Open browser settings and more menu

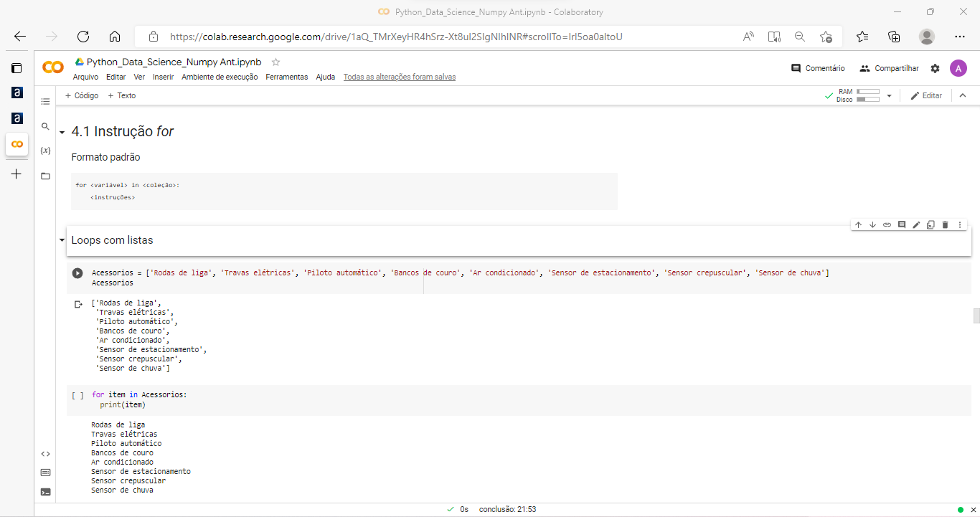[x=960, y=37]
